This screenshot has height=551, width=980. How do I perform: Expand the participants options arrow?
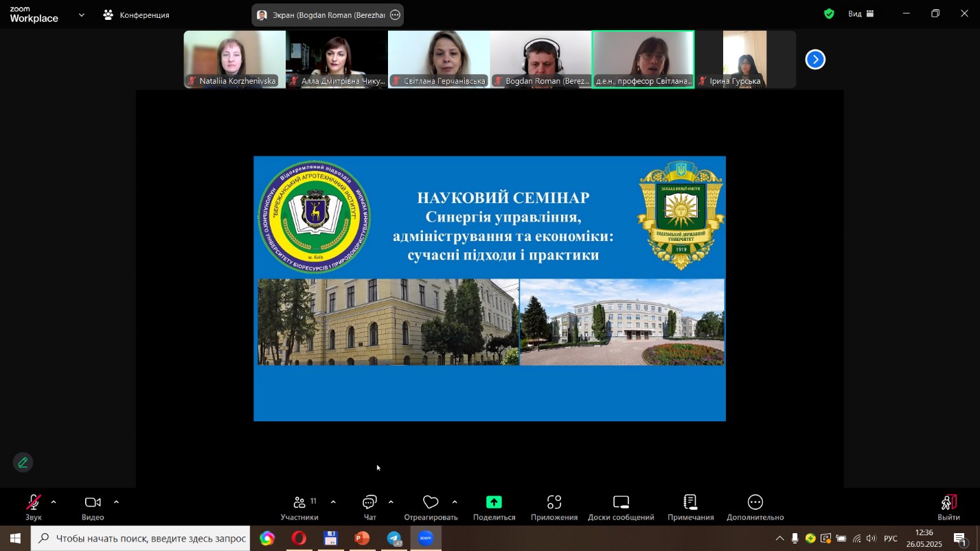(x=333, y=502)
